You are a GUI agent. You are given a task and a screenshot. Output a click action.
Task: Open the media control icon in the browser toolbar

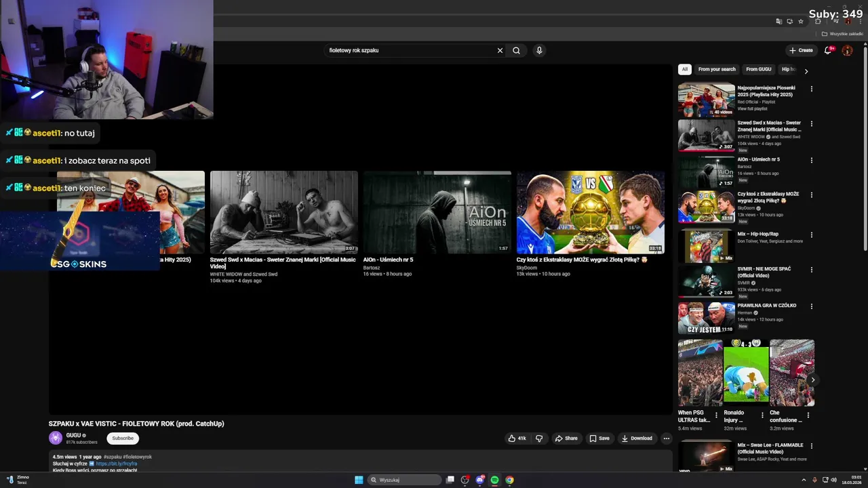[x=835, y=21]
